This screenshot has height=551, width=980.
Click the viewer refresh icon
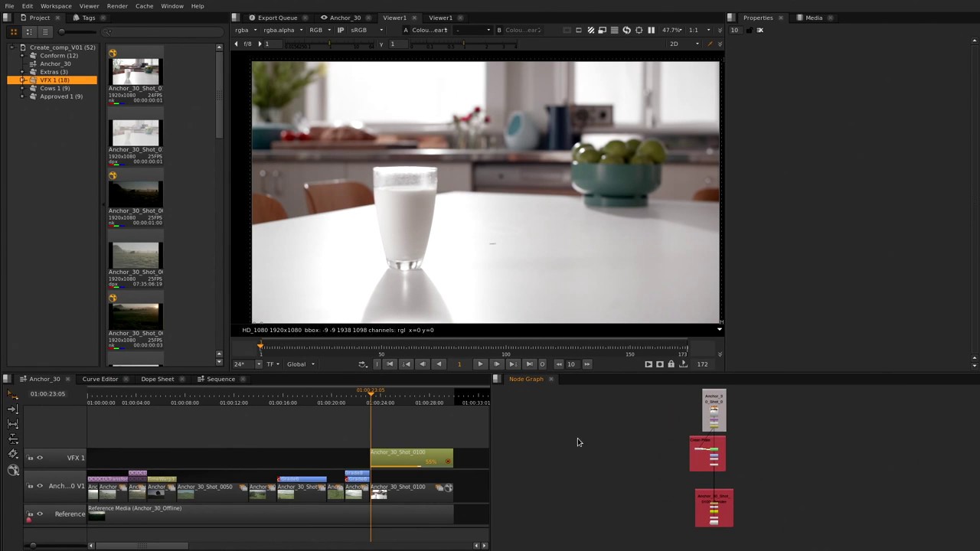[626, 30]
